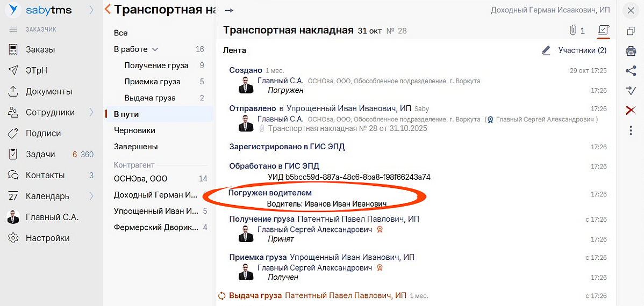Filter by contractor Фермерский Дворик
644x306 pixels.
tap(156, 228)
